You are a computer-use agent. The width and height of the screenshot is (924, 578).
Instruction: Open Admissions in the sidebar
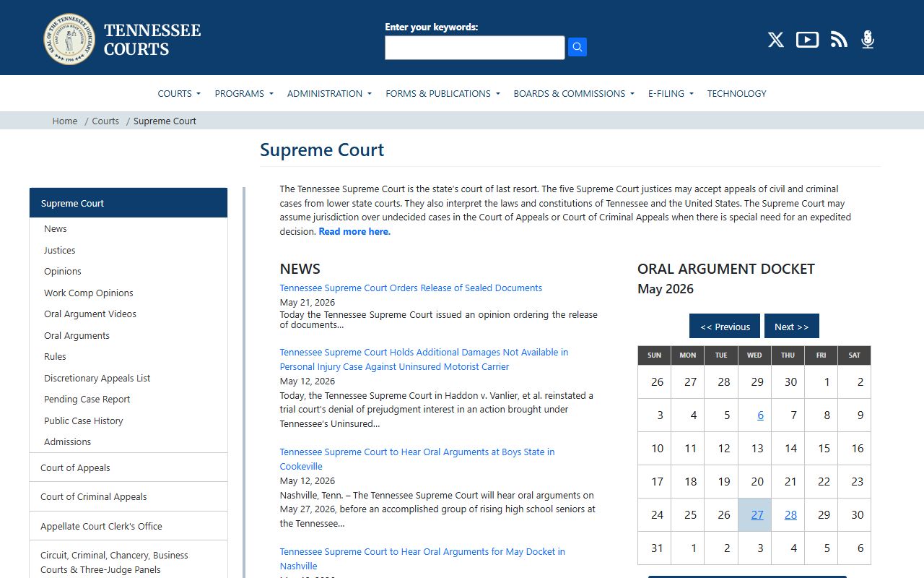point(68,441)
